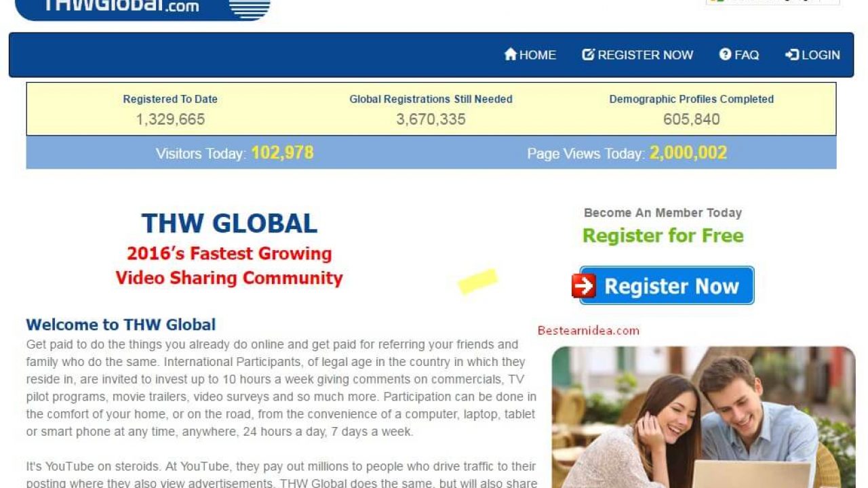868x488 pixels.
Task: Click the Welcome to THW Global heading
Action: pos(121,325)
